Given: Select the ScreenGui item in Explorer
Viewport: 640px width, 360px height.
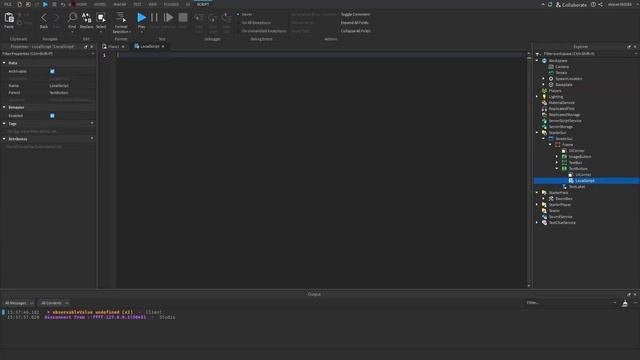Looking at the screenshot, I should click(564, 139).
